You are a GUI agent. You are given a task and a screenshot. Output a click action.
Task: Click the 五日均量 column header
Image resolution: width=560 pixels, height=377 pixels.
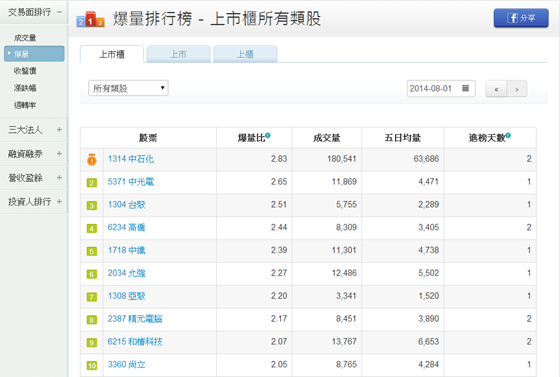[x=402, y=138]
